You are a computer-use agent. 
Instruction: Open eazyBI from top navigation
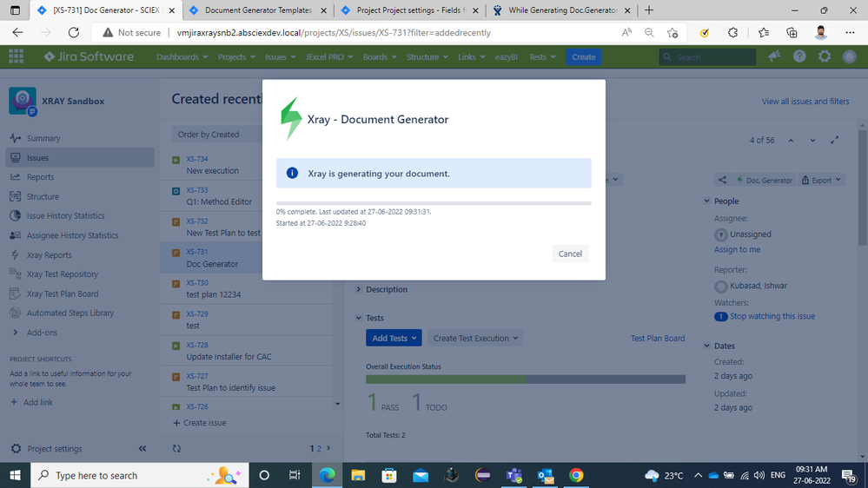pyautogui.click(x=506, y=57)
